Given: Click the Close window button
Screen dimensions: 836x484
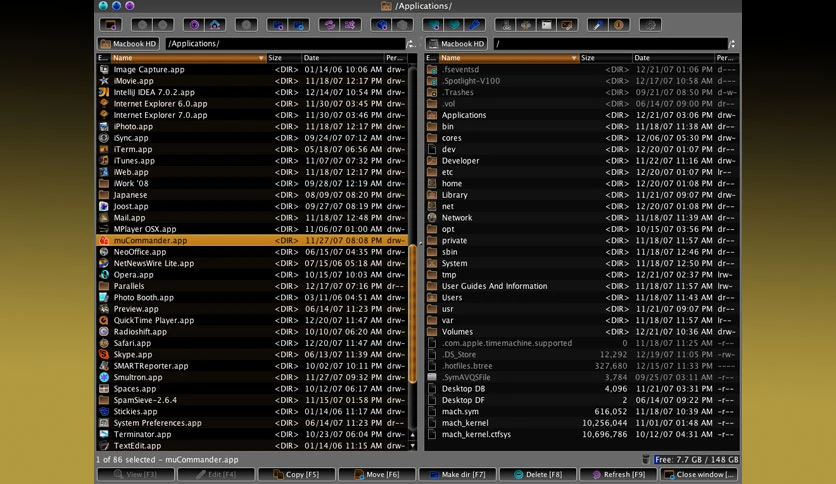Looking at the screenshot, I should coord(700,474).
